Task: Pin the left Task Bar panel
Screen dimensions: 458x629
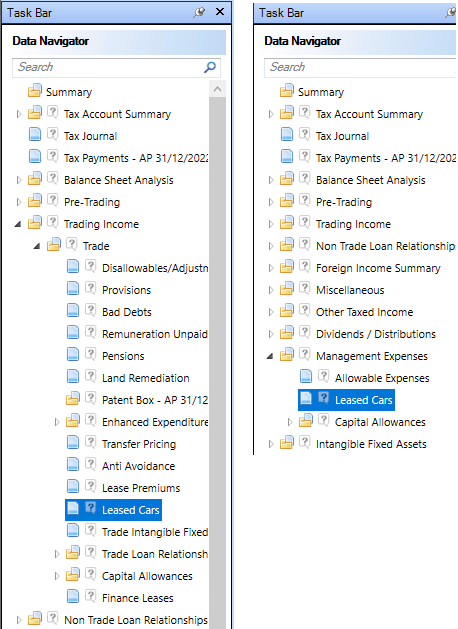Action: coord(199,12)
